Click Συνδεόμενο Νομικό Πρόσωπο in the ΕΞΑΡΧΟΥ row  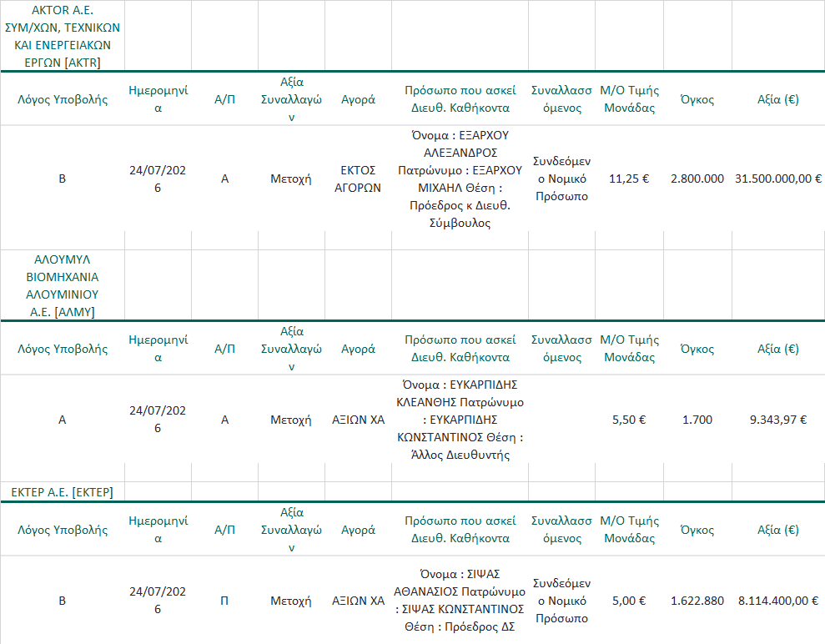tap(561, 179)
